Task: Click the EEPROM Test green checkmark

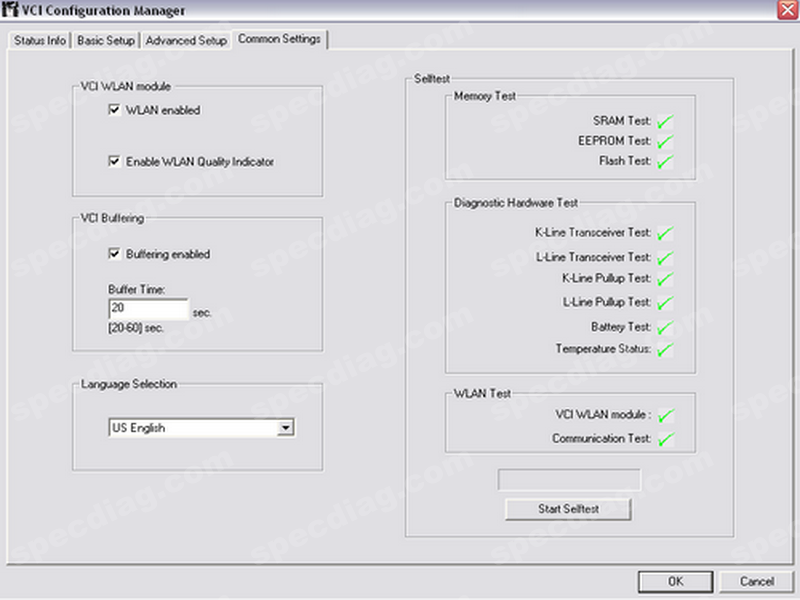Action: (665, 142)
